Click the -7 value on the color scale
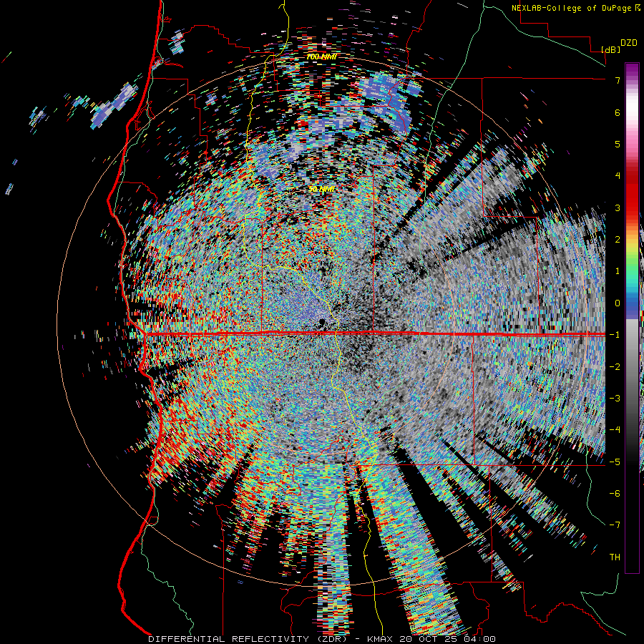Image resolution: width=644 pixels, height=644 pixels. click(x=615, y=525)
